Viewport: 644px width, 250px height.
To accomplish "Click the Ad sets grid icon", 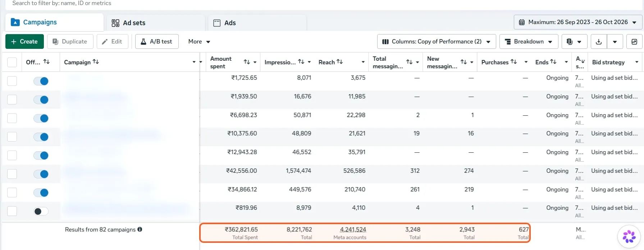I will tap(115, 23).
